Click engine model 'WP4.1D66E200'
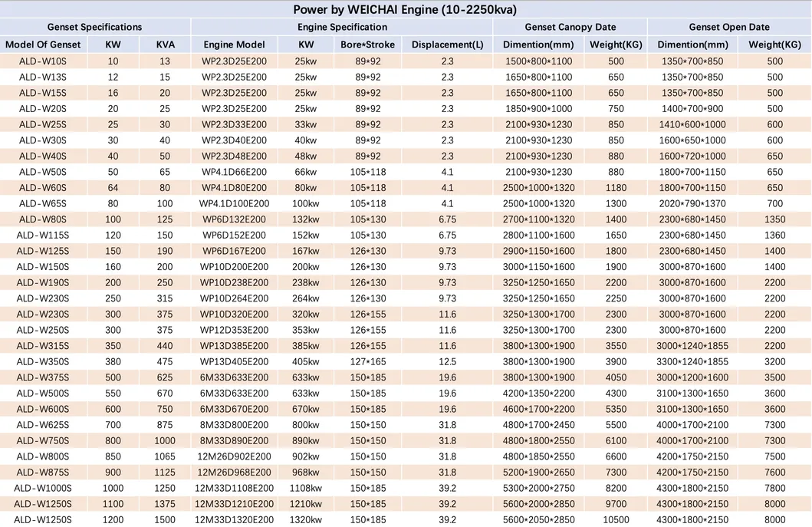The width and height of the screenshot is (812, 527). pos(234,172)
